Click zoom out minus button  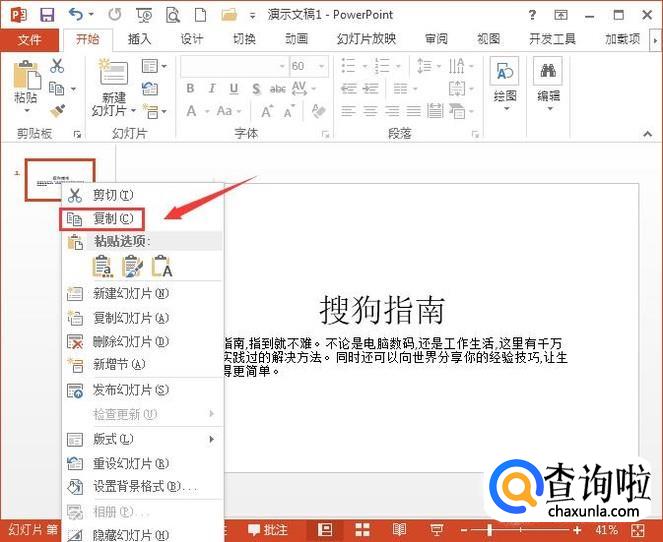(x=464, y=530)
